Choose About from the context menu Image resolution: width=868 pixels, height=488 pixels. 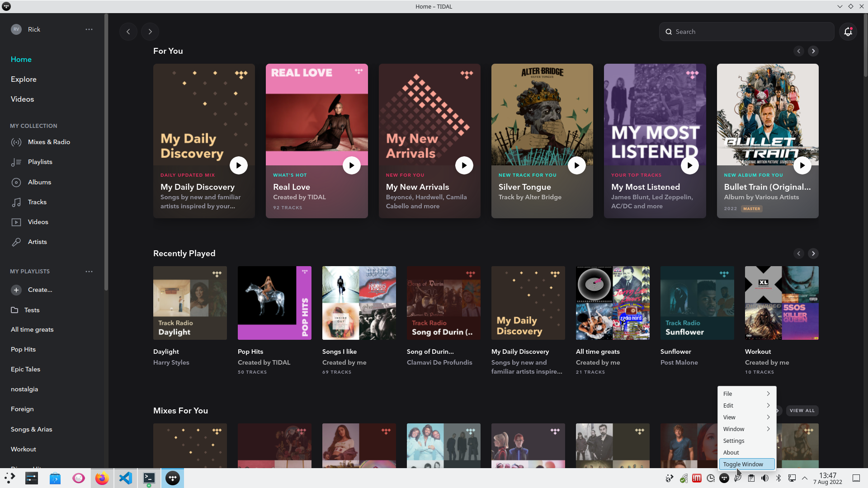click(731, 452)
